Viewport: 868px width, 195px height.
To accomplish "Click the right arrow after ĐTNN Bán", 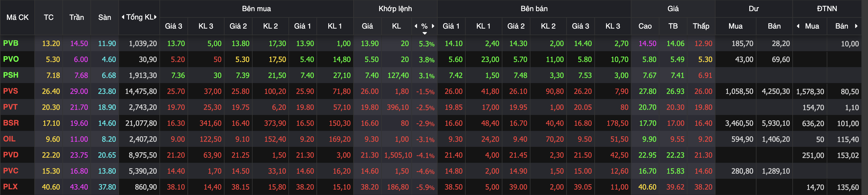I will [x=856, y=26].
